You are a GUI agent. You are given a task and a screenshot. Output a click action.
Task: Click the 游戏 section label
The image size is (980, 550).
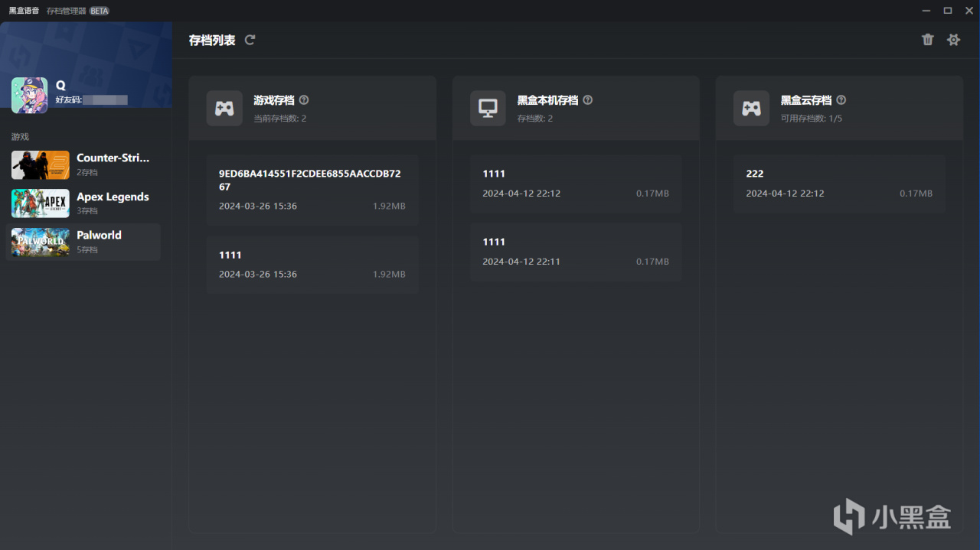pos(20,136)
